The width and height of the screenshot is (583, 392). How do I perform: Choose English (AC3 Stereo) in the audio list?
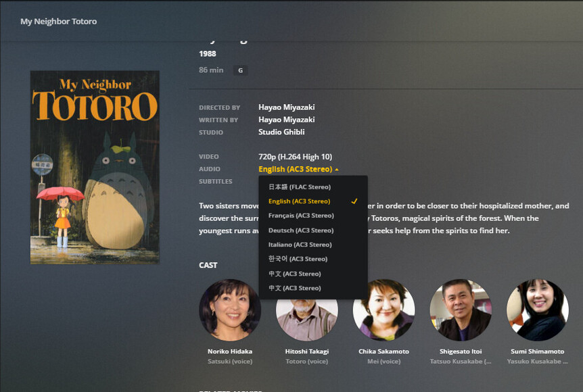coord(312,201)
